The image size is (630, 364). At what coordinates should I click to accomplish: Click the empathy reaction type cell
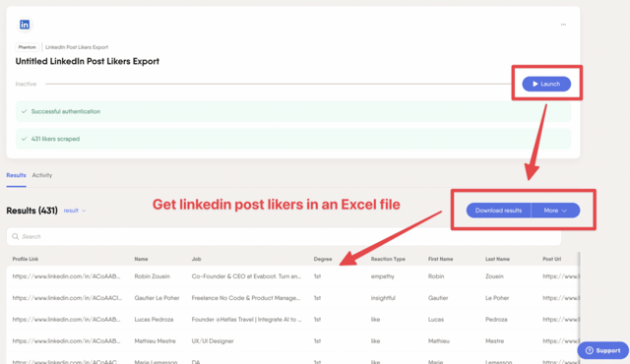point(383,276)
